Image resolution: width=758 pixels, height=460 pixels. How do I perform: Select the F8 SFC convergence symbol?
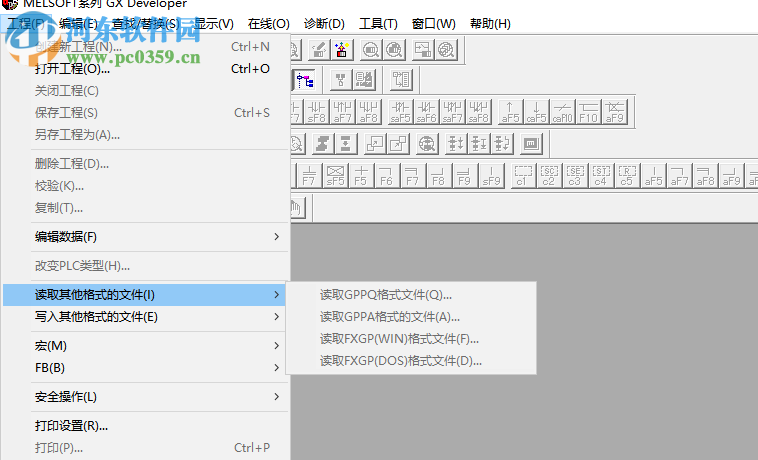438,175
